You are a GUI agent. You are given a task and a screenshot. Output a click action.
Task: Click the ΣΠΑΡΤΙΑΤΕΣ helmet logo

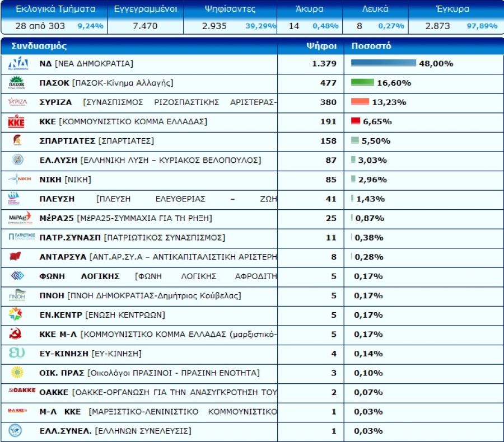[x=17, y=140]
